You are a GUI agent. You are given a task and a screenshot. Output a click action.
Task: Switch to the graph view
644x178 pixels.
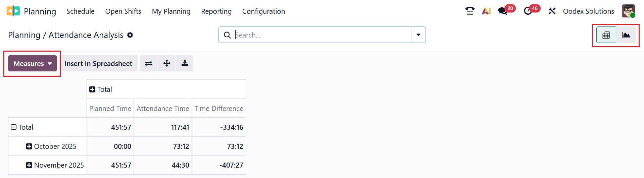click(x=626, y=35)
